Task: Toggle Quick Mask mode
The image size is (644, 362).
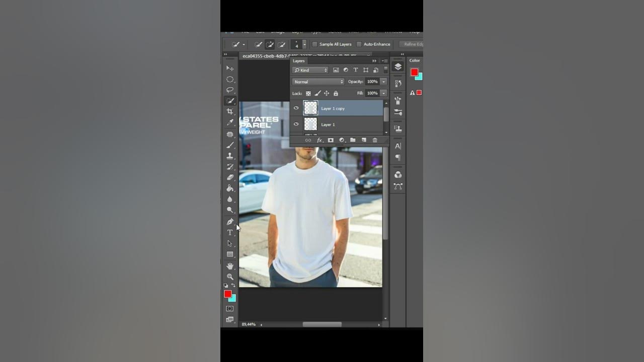Action: [x=230, y=309]
